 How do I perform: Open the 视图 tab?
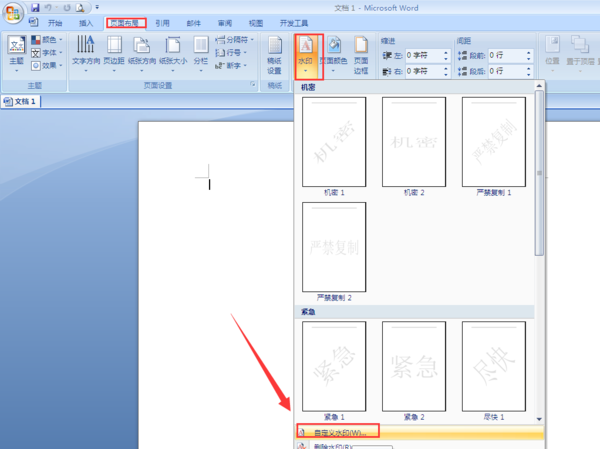[x=256, y=23]
